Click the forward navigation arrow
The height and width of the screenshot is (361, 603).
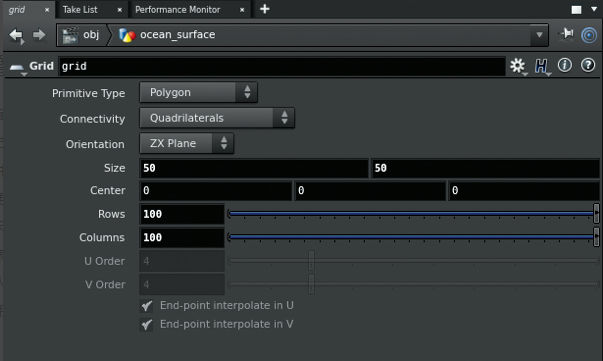tap(39, 35)
